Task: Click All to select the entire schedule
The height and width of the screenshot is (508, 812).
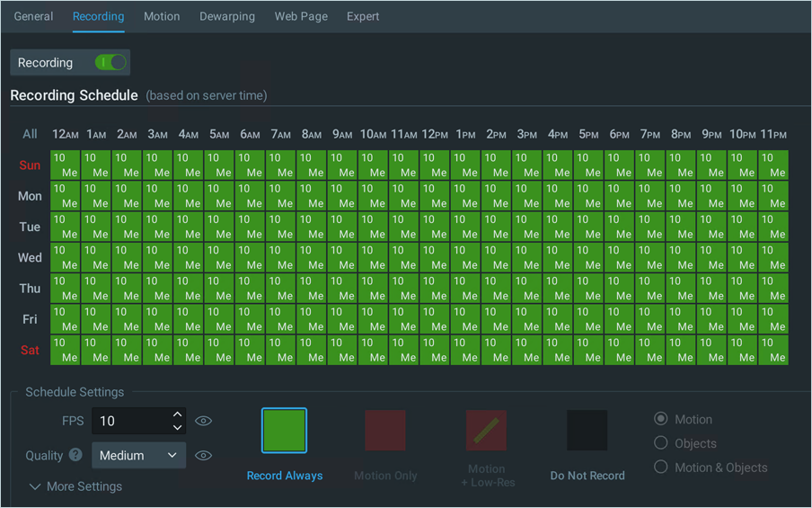Action: [x=30, y=134]
